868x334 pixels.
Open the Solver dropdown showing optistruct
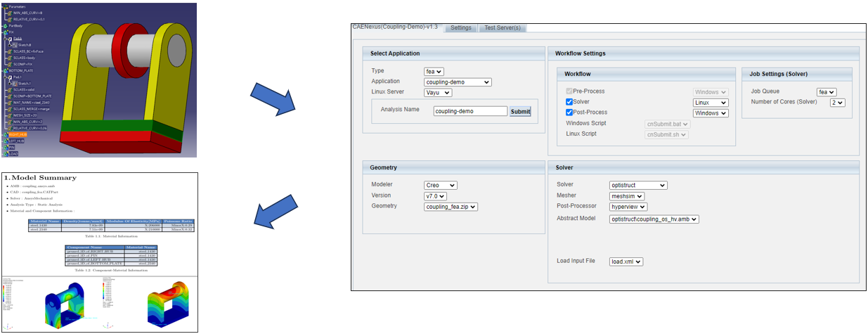tap(637, 185)
